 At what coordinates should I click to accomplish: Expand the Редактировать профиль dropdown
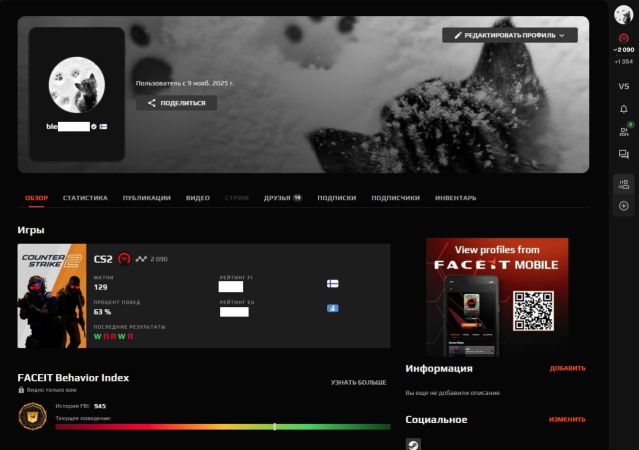coord(510,35)
